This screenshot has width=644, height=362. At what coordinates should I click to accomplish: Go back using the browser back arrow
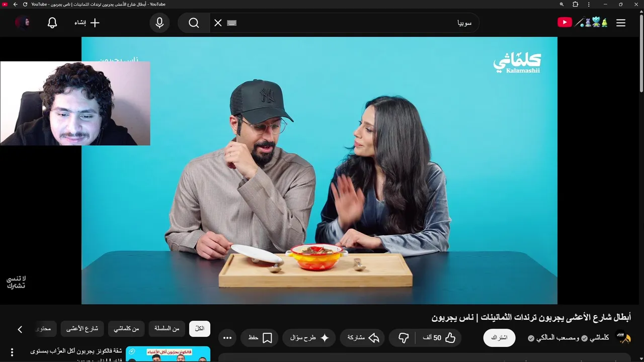(x=15, y=5)
